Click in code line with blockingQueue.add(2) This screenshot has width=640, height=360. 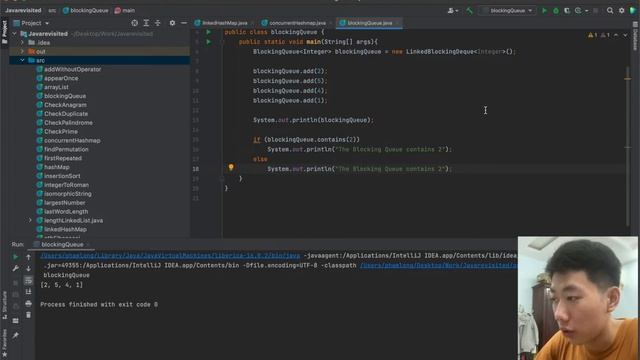click(x=290, y=71)
